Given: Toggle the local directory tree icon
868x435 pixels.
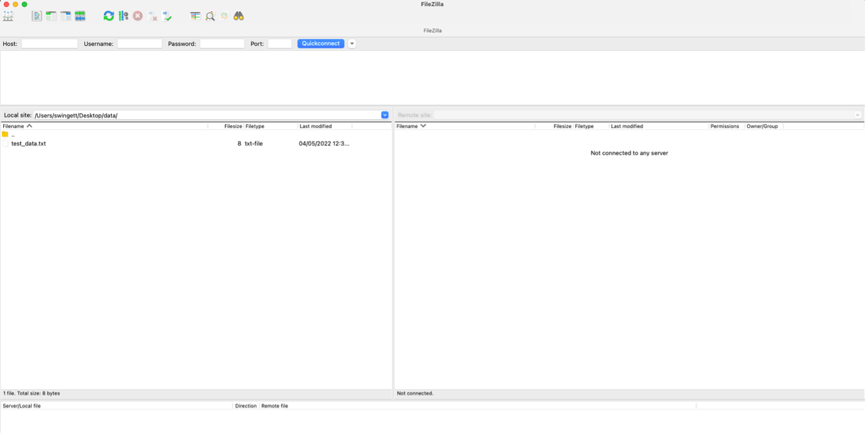Looking at the screenshot, I should [51, 16].
